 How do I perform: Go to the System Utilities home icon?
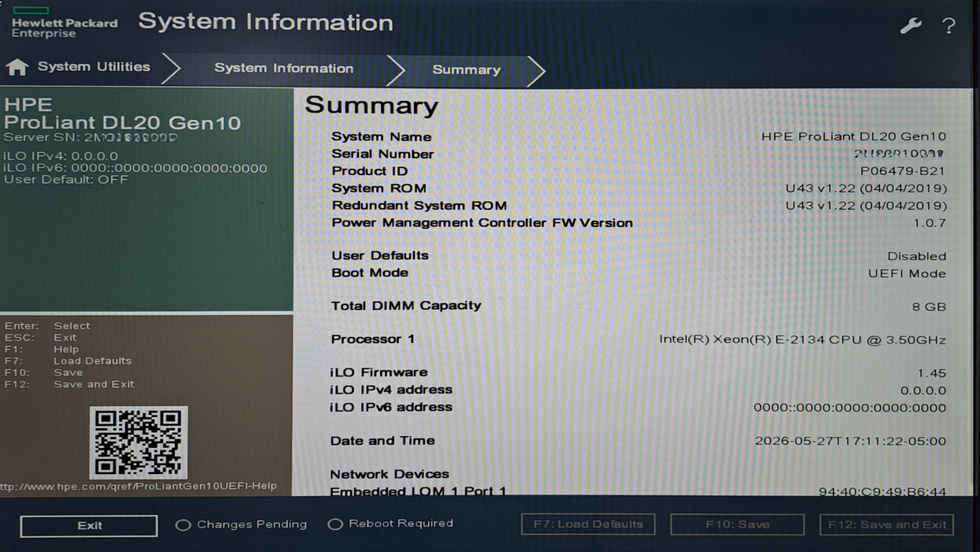[x=17, y=67]
